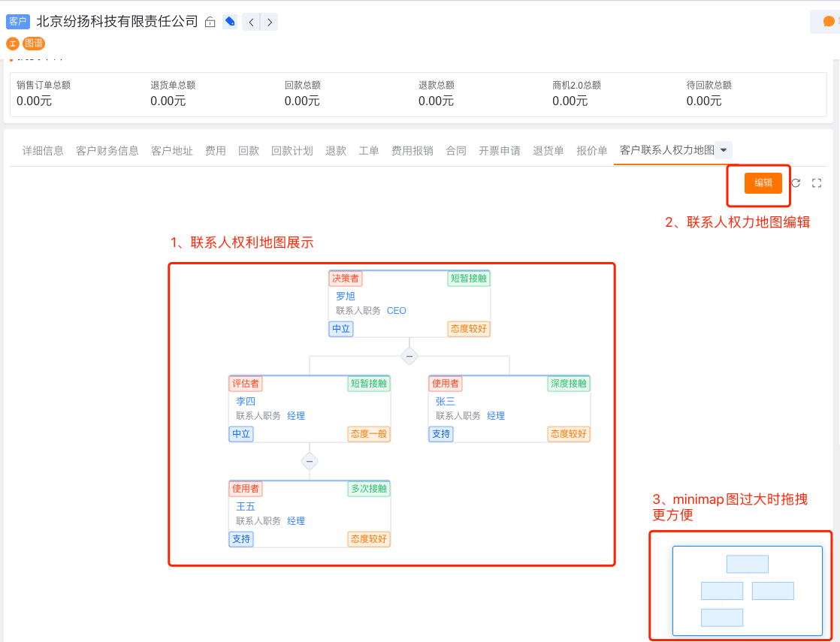Click the 销售订单总额 value
Screen dimensions: 840x642
click(x=35, y=101)
